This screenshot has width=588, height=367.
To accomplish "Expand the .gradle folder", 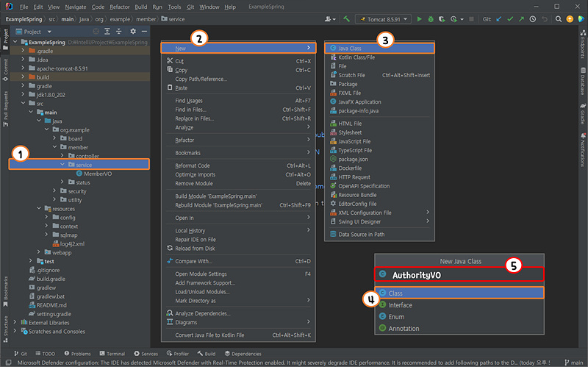I will 23,51.
